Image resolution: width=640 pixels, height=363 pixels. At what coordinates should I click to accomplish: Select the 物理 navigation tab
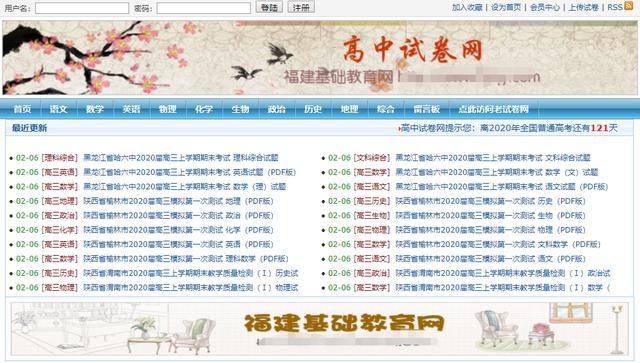(x=167, y=109)
